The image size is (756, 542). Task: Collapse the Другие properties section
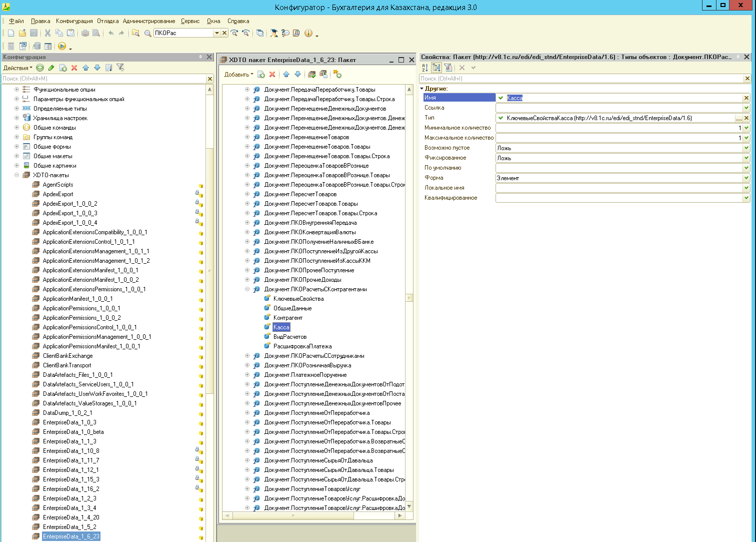[x=422, y=89]
